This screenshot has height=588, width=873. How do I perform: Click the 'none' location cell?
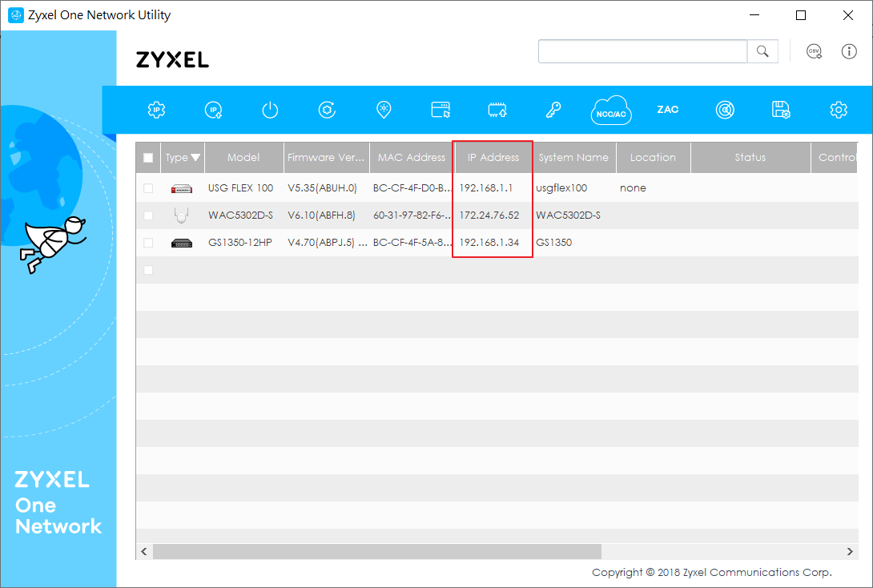pyautogui.click(x=633, y=188)
